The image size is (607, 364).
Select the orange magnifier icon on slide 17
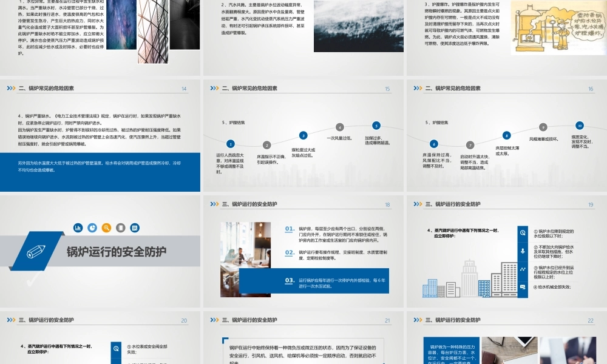[106, 227]
